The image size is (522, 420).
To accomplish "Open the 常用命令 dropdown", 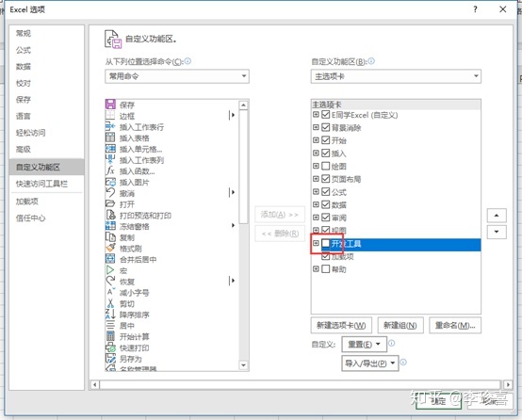I will coord(177,76).
